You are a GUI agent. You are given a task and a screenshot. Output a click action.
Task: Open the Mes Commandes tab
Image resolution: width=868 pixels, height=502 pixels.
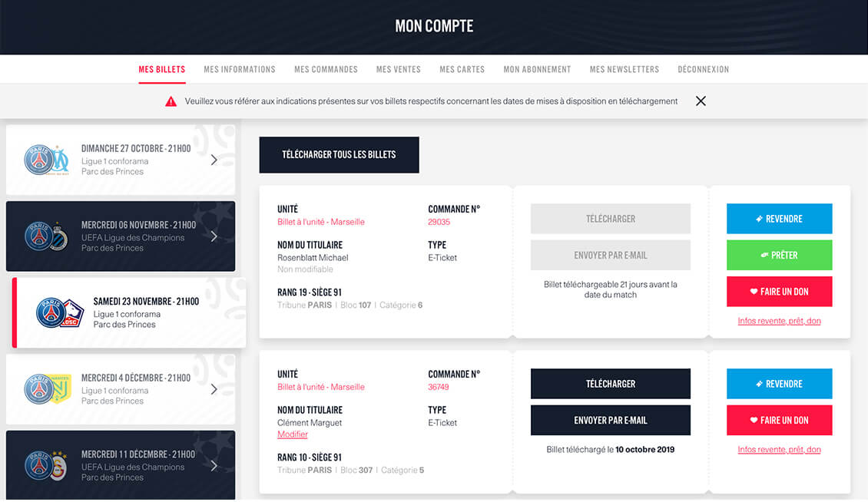(326, 69)
